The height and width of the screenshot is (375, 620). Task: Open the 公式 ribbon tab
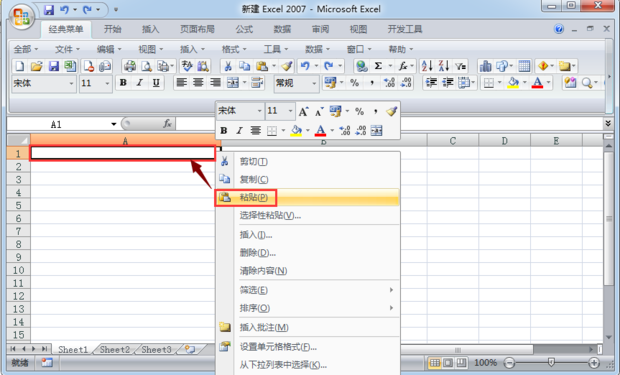(x=244, y=29)
